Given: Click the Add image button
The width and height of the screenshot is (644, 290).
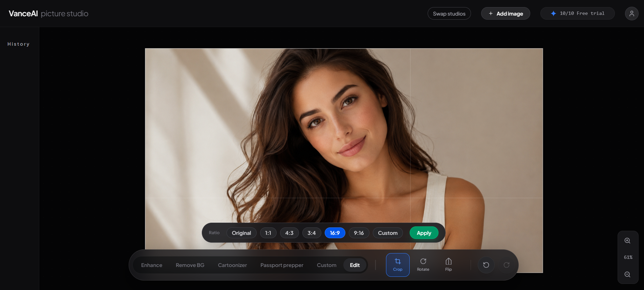Looking at the screenshot, I should [x=506, y=14].
